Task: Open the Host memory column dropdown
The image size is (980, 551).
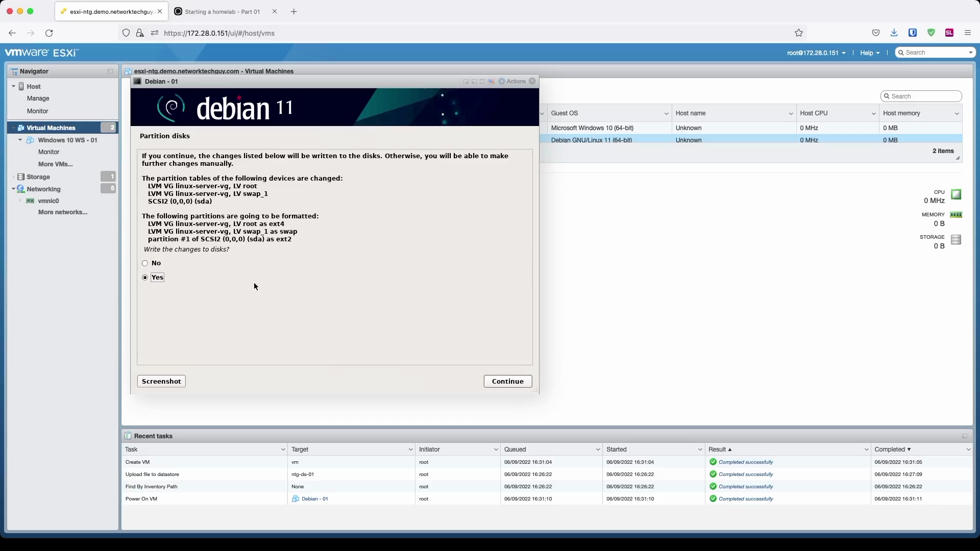Action: coord(957,114)
